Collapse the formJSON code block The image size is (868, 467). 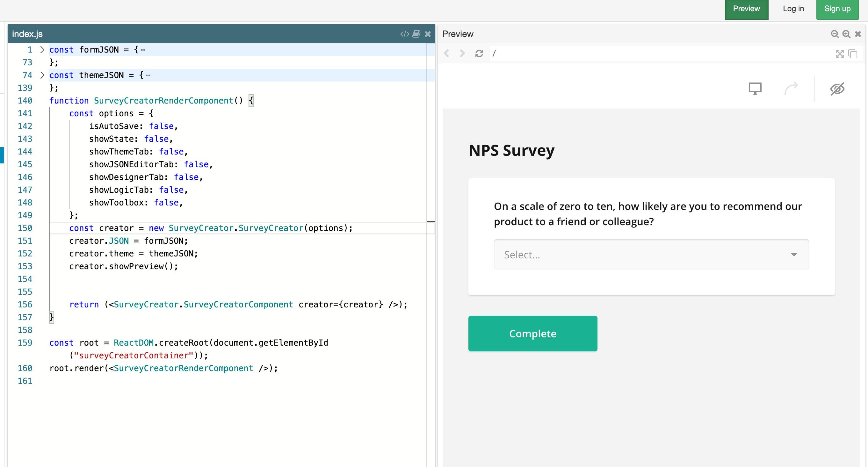coord(42,49)
